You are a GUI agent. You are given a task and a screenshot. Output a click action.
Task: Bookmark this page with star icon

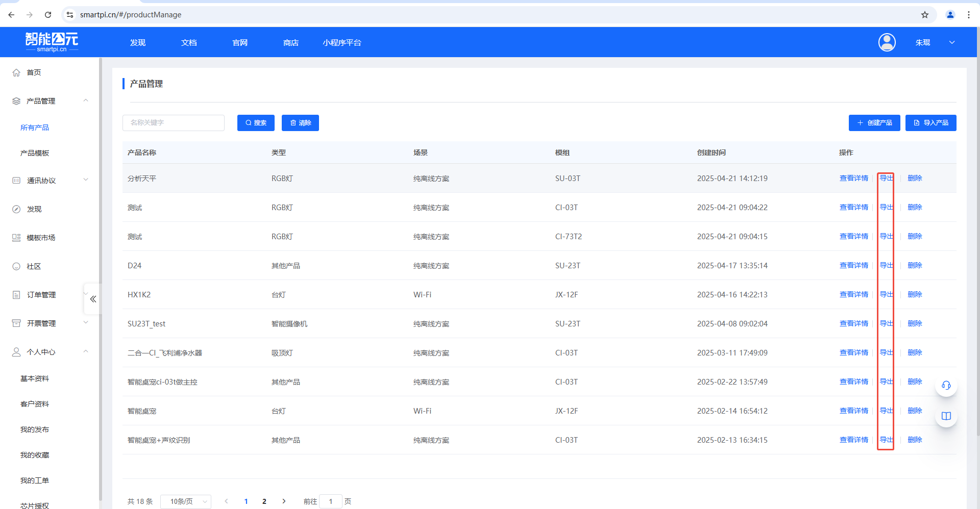click(x=924, y=15)
